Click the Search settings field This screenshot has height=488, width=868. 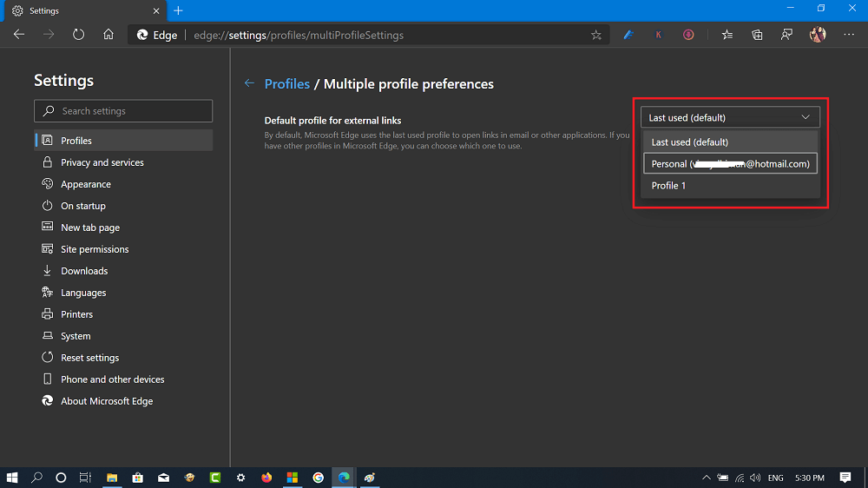click(123, 111)
